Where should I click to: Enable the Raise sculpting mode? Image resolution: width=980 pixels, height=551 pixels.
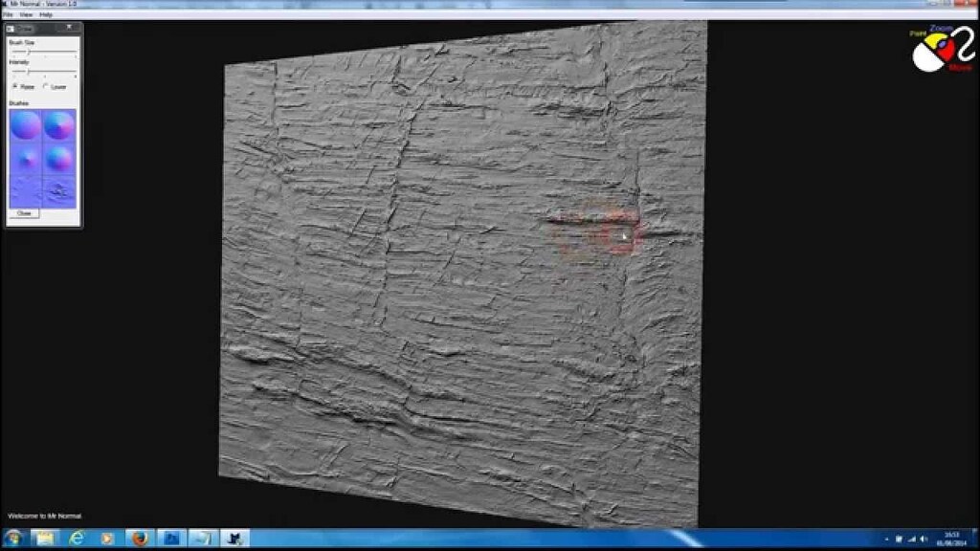14,86
